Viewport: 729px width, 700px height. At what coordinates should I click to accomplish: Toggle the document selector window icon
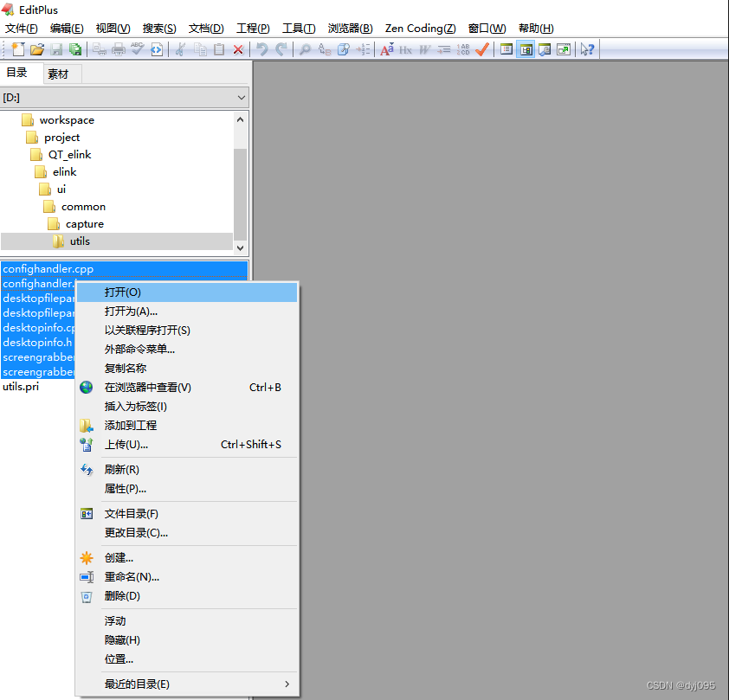506,48
